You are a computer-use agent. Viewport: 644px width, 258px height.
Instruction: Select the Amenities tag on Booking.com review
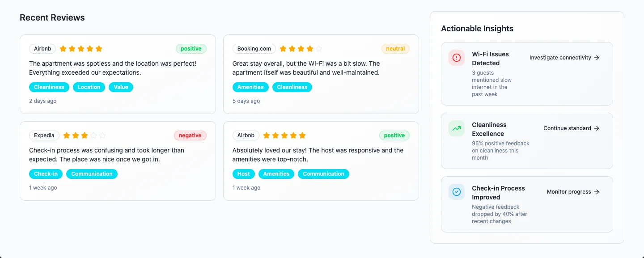(x=250, y=87)
